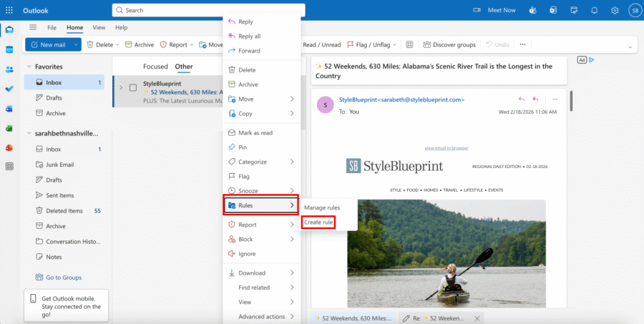Open Calendar from the left app rail

tap(9, 49)
